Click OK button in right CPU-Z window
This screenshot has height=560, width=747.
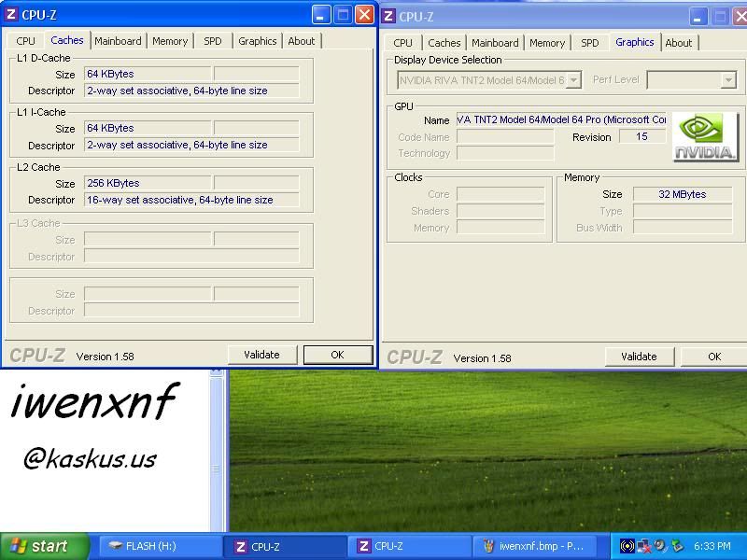point(714,357)
